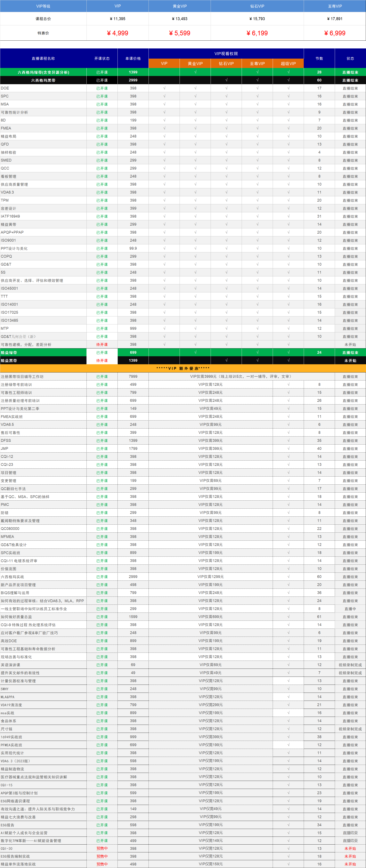Screen dimensions: 366x868
Task: Click the VIP column checkmark in the DOE row
Action: [x=164, y=88]
